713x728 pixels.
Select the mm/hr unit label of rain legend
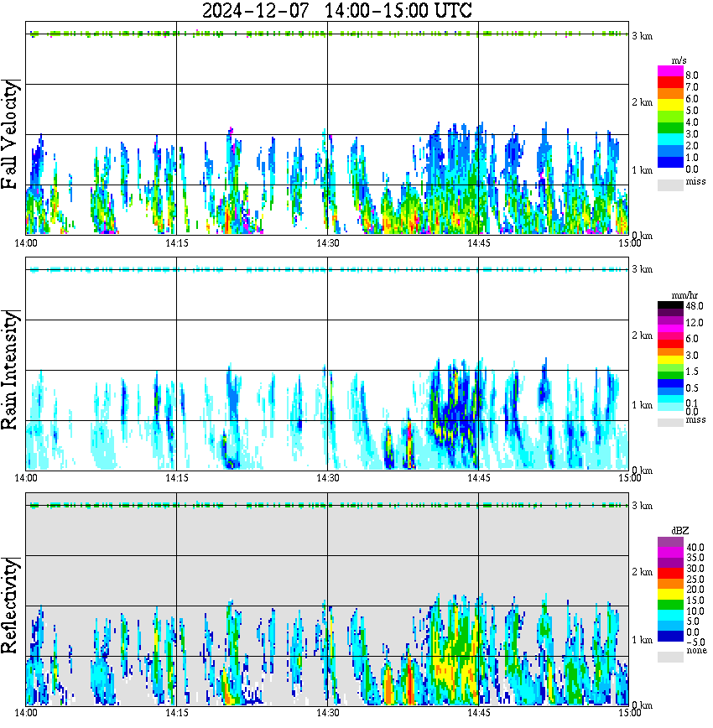[x=684, y=296]
